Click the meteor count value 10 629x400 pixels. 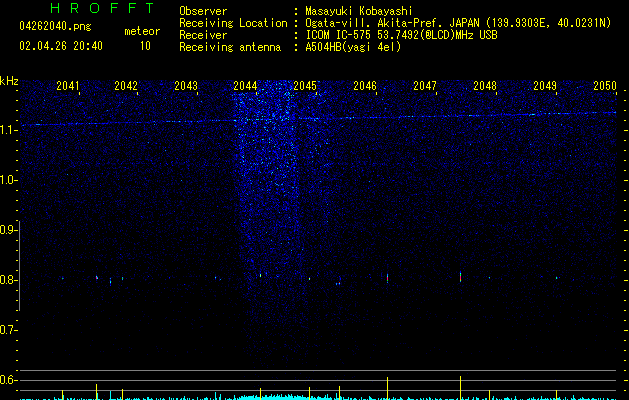tap(145, 46)
